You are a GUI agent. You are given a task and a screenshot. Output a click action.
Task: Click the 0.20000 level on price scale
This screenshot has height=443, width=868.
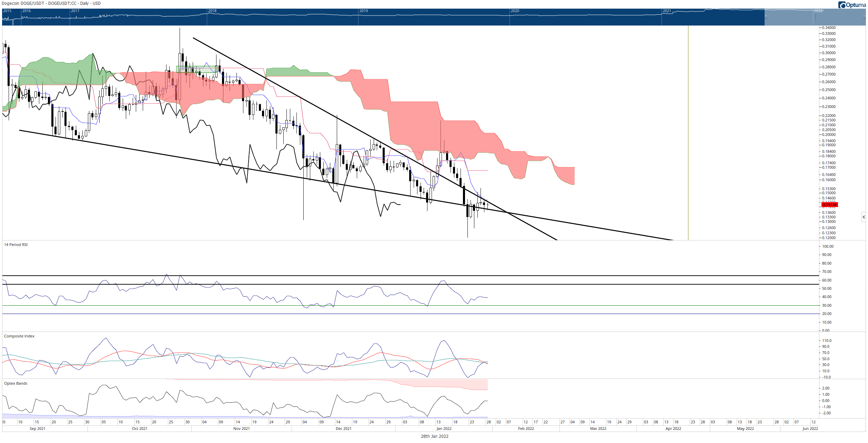pos(828,135)
